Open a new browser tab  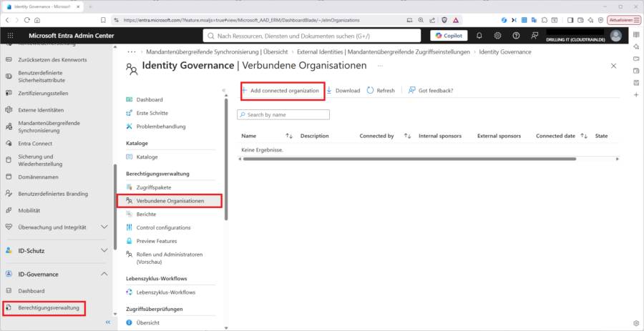pos(90,6)
